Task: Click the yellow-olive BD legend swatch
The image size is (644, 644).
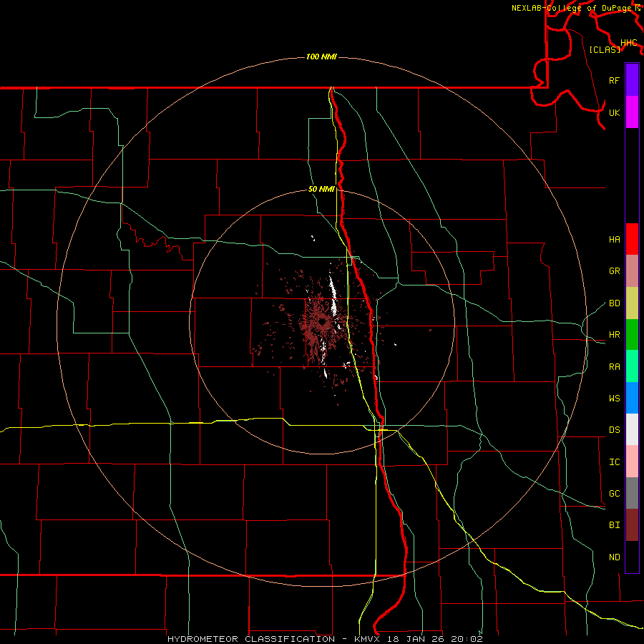Action: click(632, 303)
